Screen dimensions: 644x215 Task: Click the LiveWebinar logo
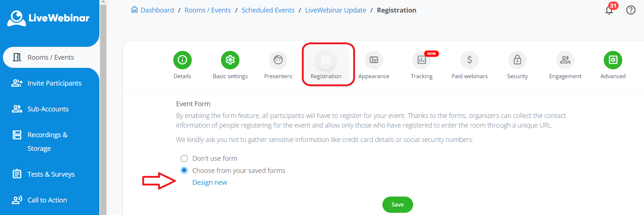(48, 18)
